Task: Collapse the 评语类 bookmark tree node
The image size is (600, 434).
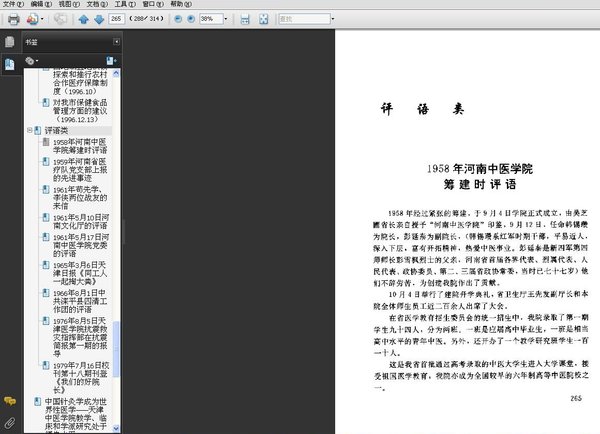Action: tap(29, 131)
